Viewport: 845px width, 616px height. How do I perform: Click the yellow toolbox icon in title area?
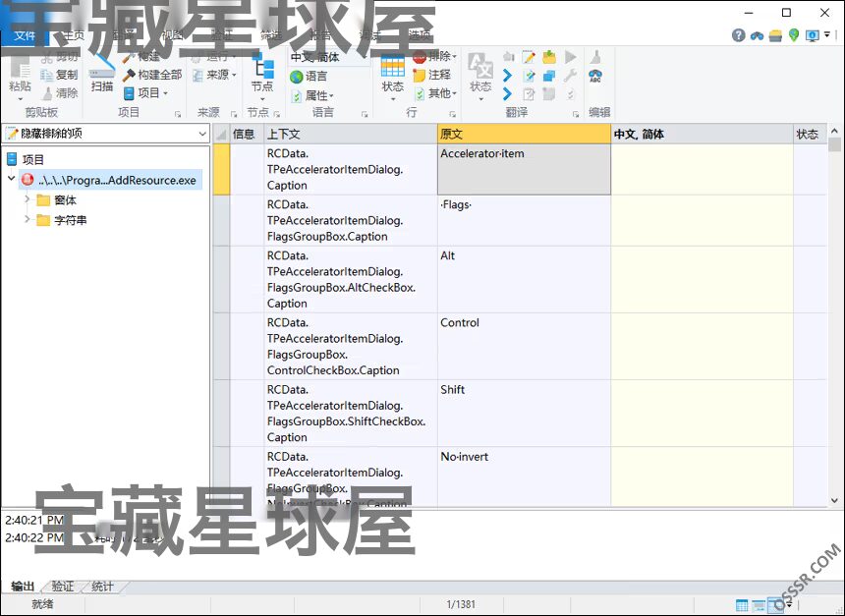coord(775,35)
